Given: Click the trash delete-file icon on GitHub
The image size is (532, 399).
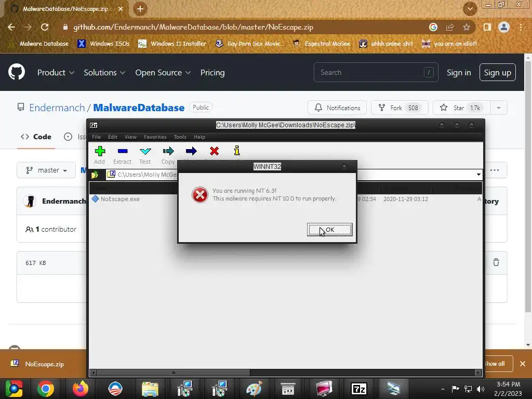Looking at the screenshot, I should tap(496, 262).
